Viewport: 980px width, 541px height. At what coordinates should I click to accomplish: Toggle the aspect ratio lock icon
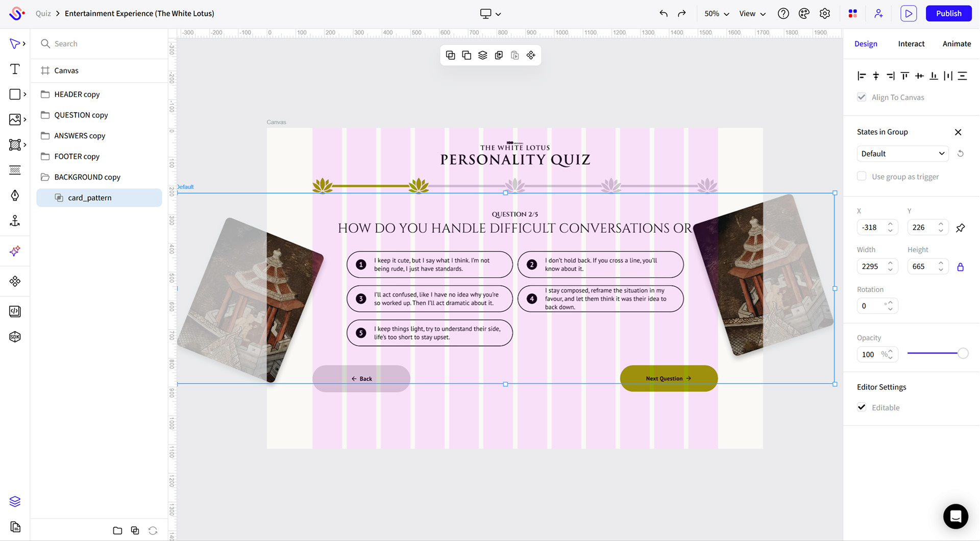coord(961,267)
